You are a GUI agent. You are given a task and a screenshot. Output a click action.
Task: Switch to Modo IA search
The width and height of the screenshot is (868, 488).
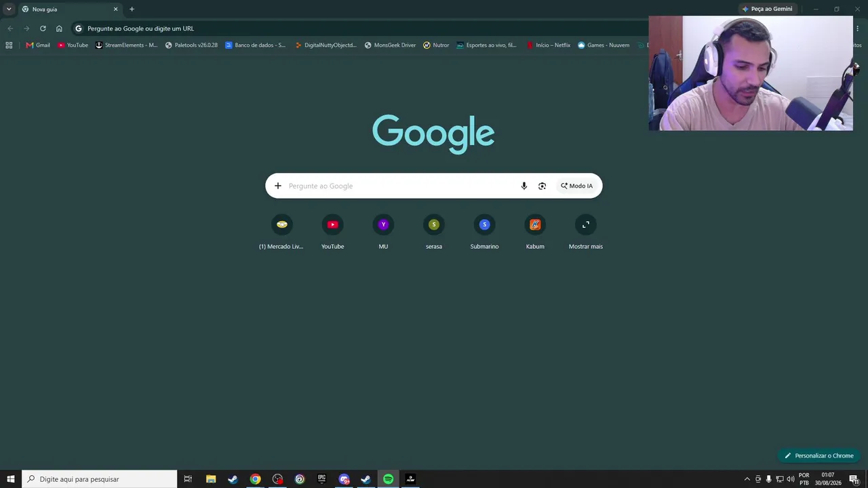pos(576,186)
